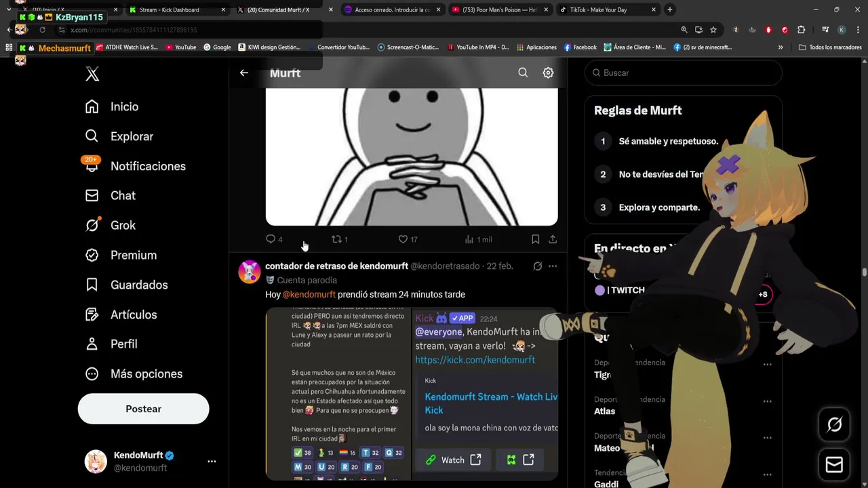Image resolution: width=868 pixels, height=488 pixels.
Task: Switch to Acceso cerrado tab
Action: [x=392, y=9]
